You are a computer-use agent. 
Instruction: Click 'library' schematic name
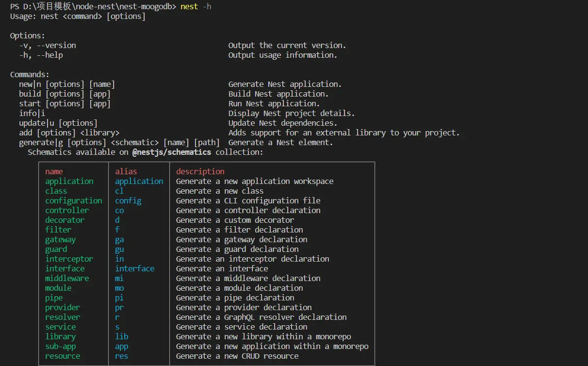61,336
